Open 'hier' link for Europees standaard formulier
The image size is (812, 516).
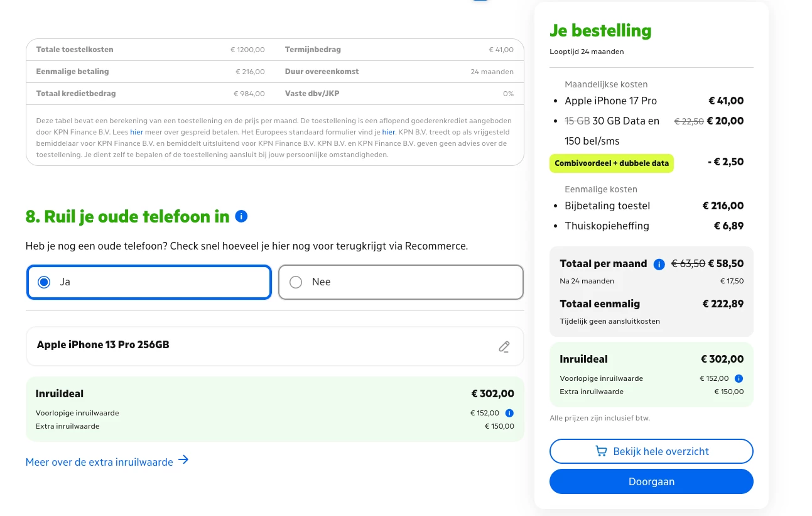(388, 132)
